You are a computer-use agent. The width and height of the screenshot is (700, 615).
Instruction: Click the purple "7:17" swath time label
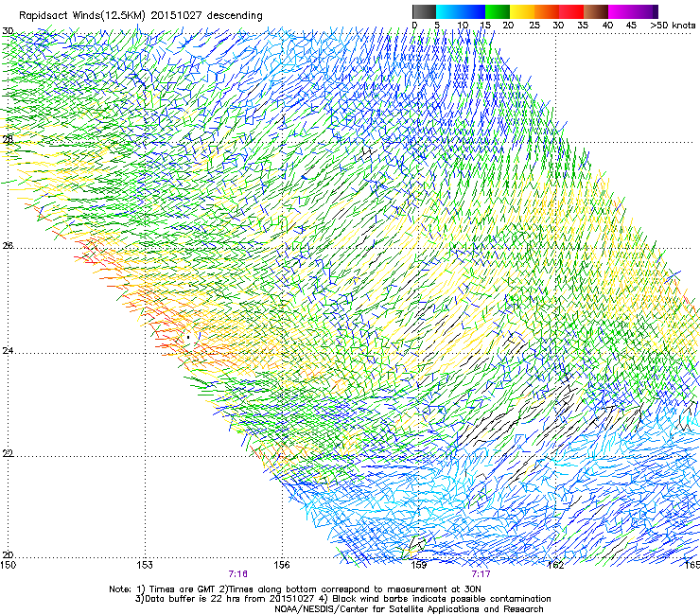tap(481, 574)
